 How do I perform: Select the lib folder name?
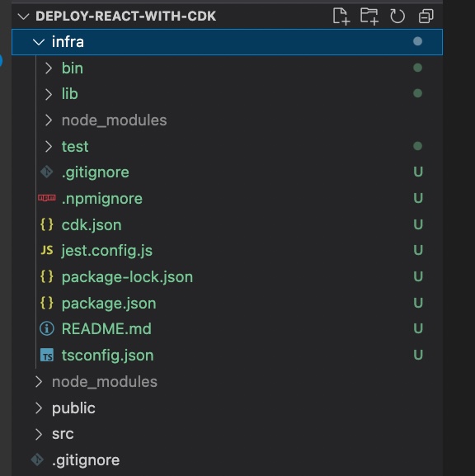pos(70,94)
